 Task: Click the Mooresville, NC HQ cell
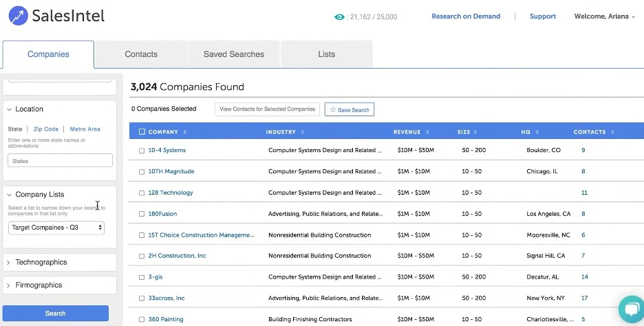[548, 235]
